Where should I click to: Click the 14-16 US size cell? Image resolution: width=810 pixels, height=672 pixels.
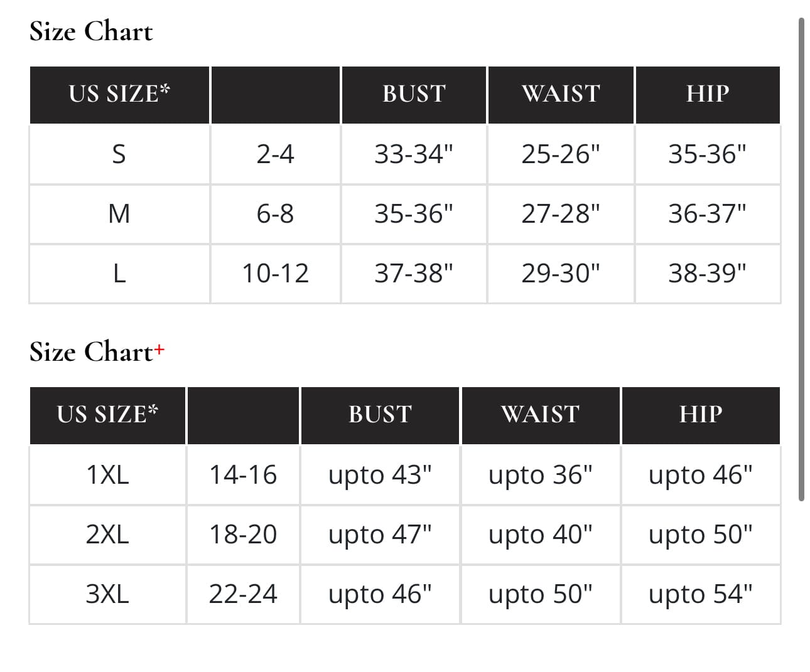coord(243,475)
